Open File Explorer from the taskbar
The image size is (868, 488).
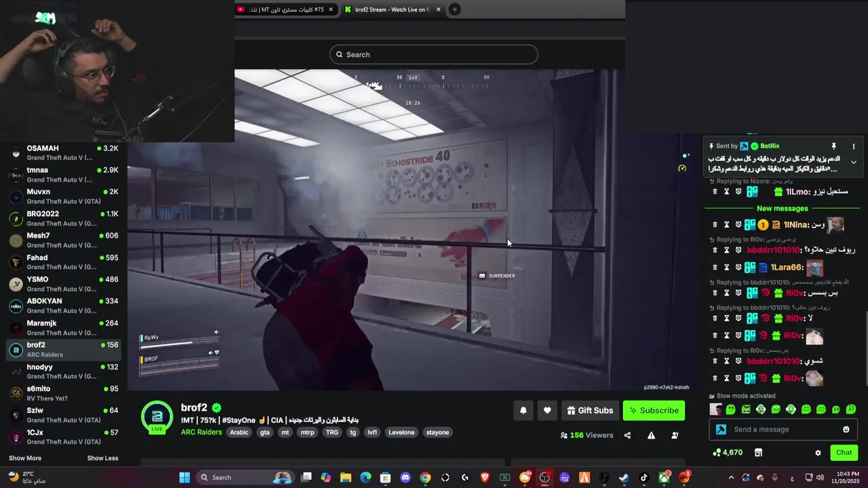[x=346, y=478]
